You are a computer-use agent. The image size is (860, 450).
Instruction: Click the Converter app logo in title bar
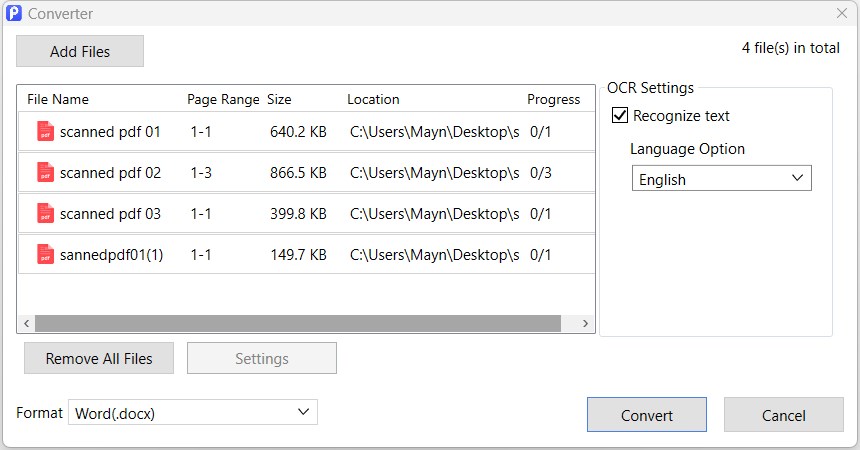[13, 13]
